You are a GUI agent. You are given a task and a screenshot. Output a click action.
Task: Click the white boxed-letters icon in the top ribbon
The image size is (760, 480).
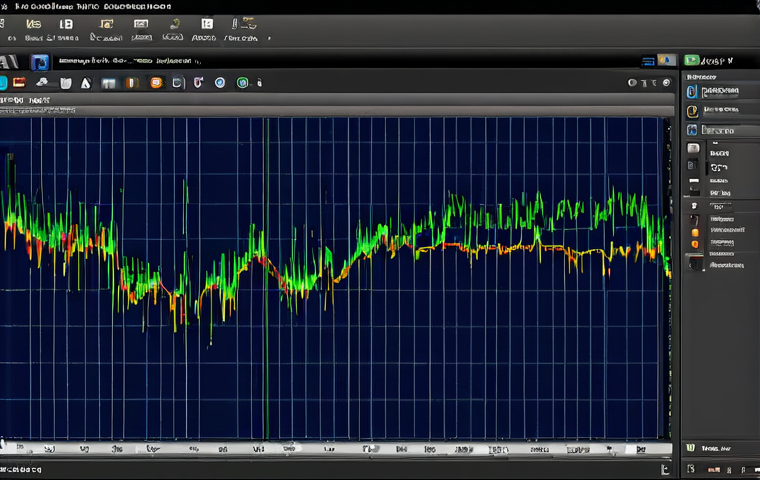(66, 24)
